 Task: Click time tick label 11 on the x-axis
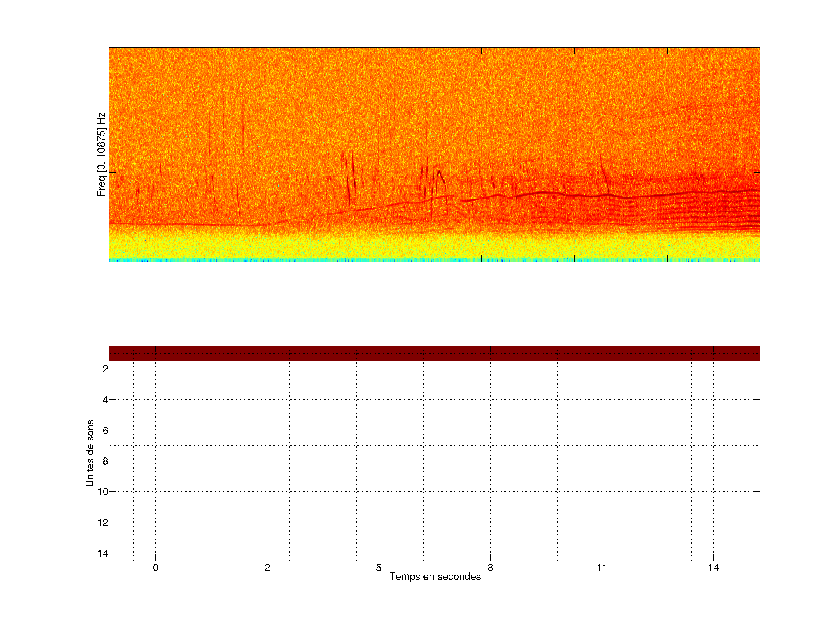click(601, 568)
